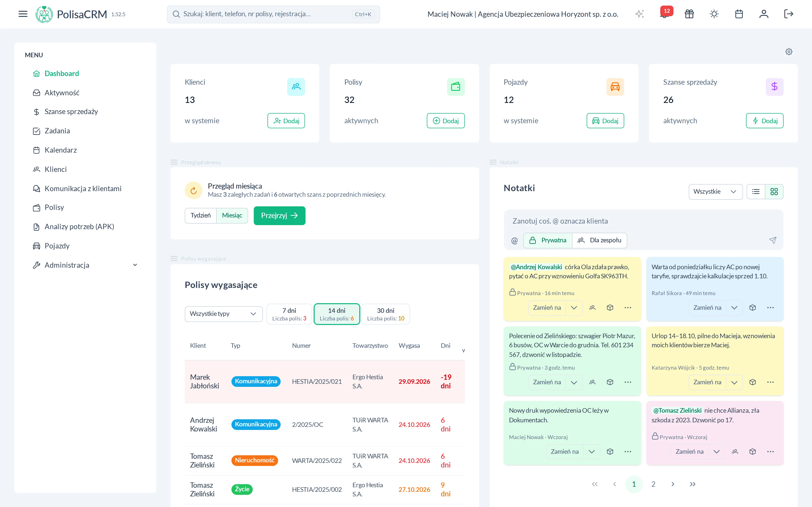Image resolution: width=812 pixels, height=507 pixels.
Task: Click the hamburger menu icon
Action: tap(23, 14)
